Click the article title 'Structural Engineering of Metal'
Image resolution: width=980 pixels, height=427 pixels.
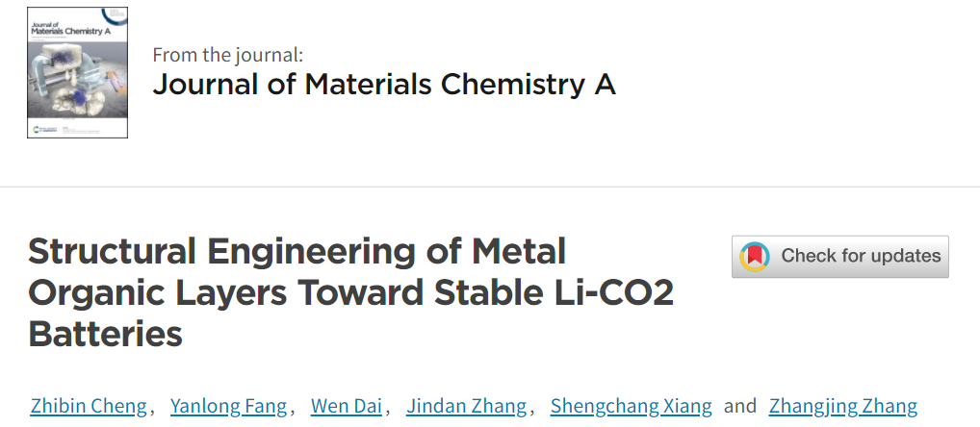[x=297, y=252]
